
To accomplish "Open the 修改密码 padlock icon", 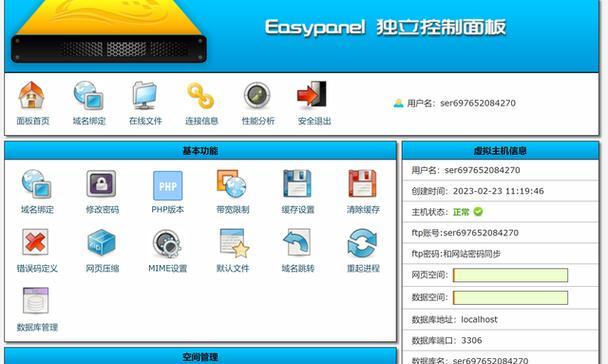I will point(101,184).
